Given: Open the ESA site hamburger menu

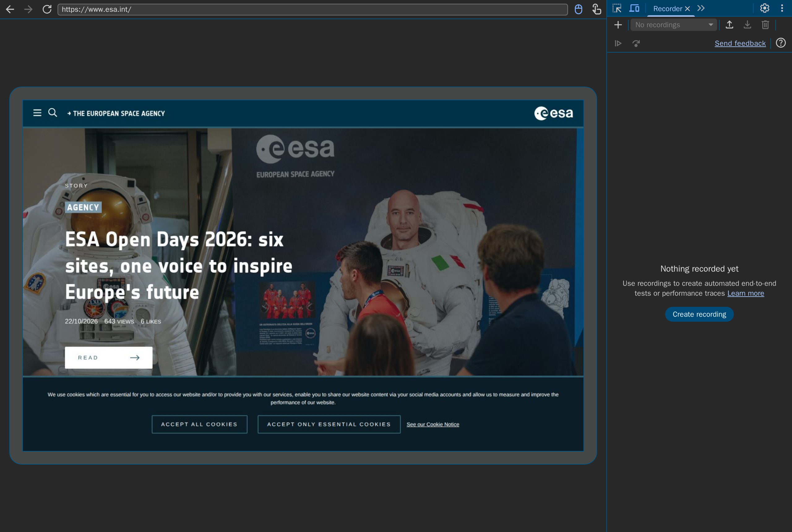Looking at the screenshot, I should click(37, 113).
